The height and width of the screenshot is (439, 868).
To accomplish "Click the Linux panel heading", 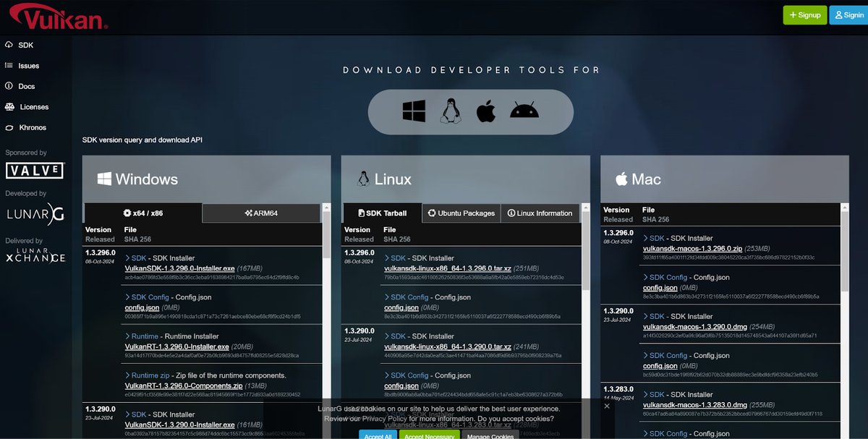I will tap(385, 179).
